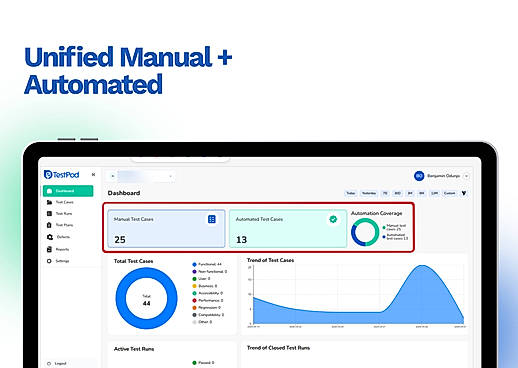Select the 12M date range filter
The width and height of the screenshot is (518, 368).
434,193
